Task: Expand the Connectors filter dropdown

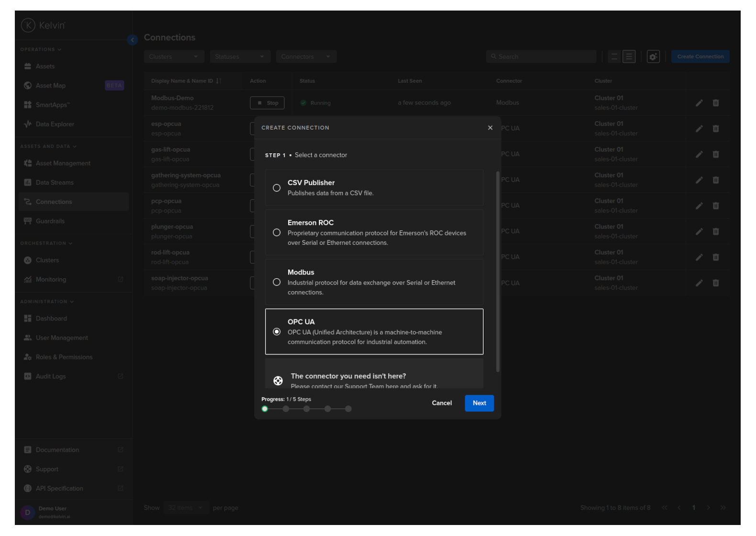Action: [x=306, y=56]
